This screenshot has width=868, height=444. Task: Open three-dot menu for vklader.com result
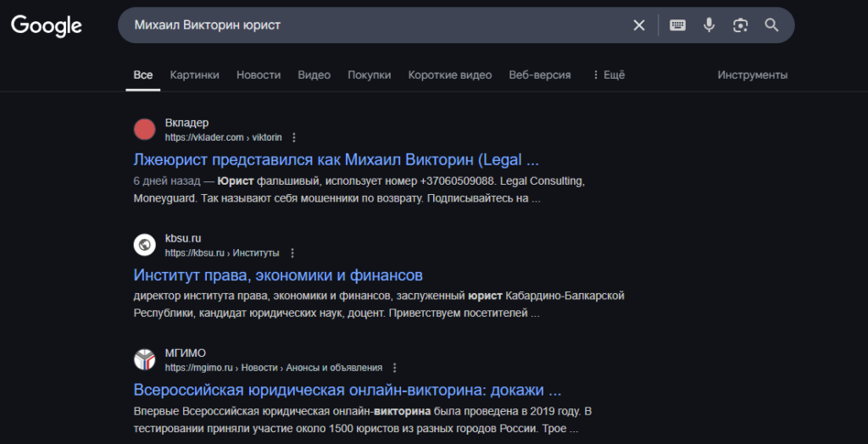[294, 137]
